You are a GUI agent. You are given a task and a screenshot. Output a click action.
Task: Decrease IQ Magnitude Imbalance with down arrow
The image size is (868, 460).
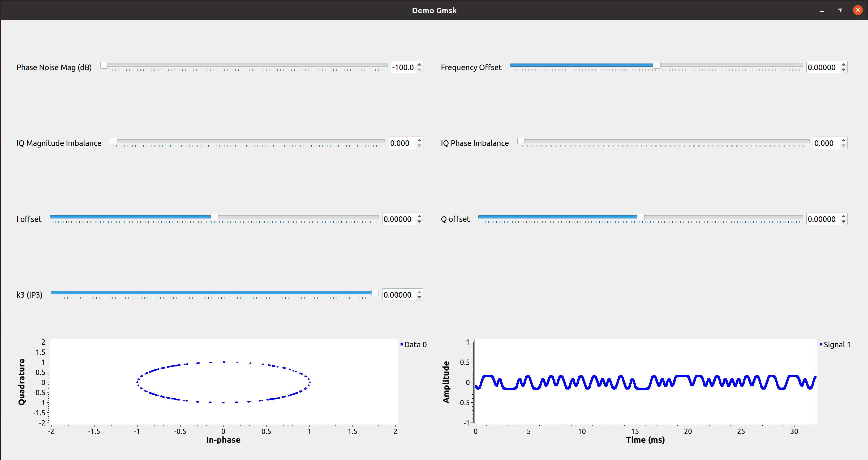419,146
